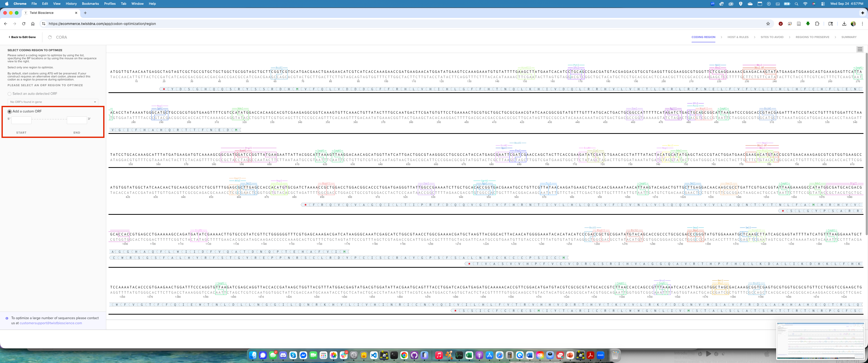Click the address bar URL
The width and height of the screenshot is (868, 363).
point(102,24)
